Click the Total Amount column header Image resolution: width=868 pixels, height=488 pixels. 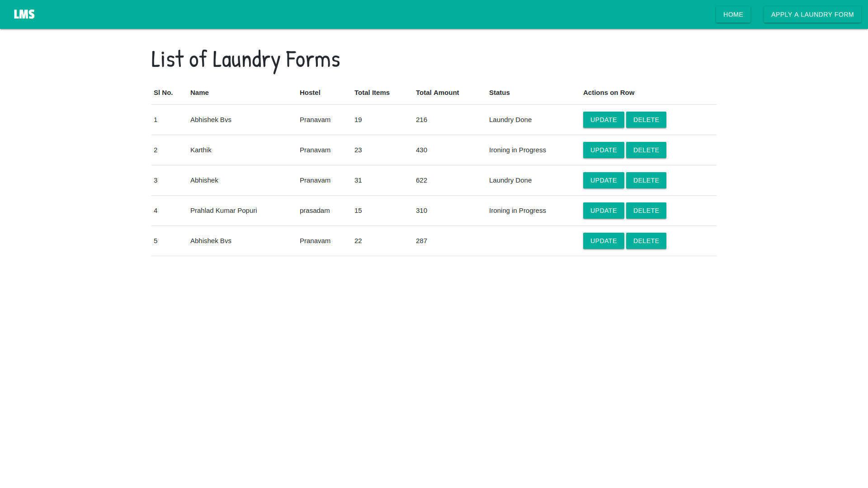(437, 93)
